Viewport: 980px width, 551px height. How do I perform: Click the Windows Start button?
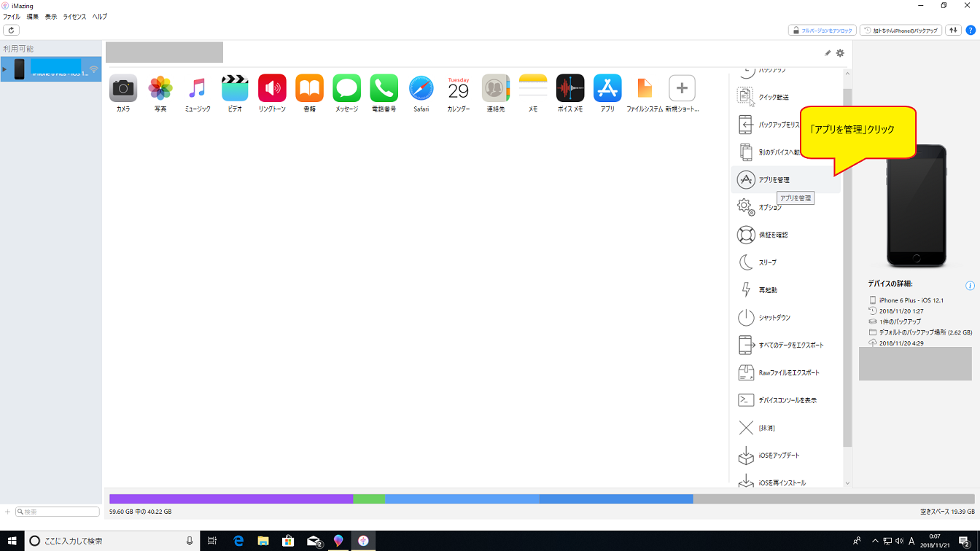click(12, 541)
